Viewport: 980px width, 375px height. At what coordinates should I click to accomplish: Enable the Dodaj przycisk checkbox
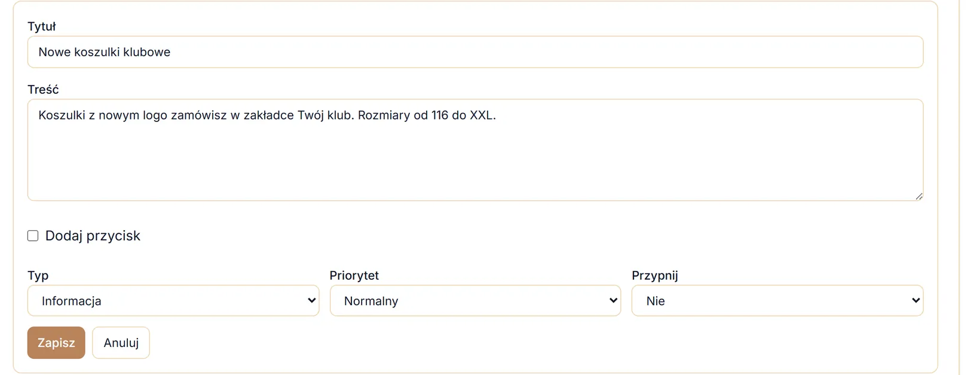33,236
